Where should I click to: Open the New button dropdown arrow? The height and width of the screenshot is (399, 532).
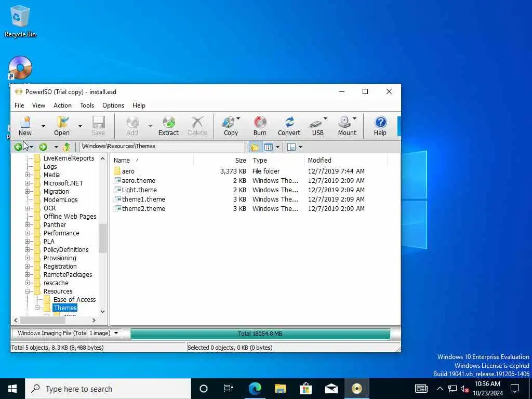(x=43, y=126)
